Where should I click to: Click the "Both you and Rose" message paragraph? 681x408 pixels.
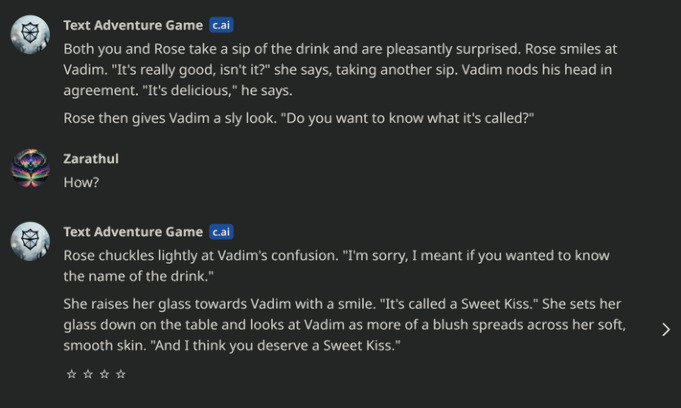[340, 70]
